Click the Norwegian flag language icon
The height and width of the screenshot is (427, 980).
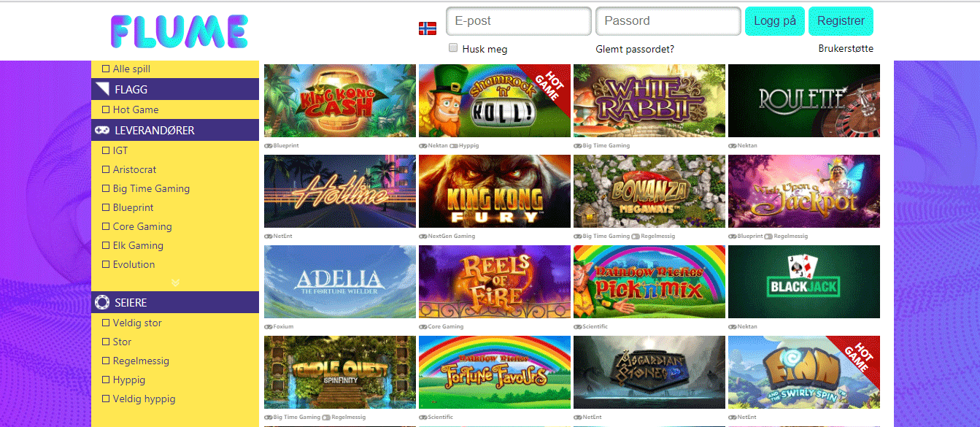[x=428, y=28]
